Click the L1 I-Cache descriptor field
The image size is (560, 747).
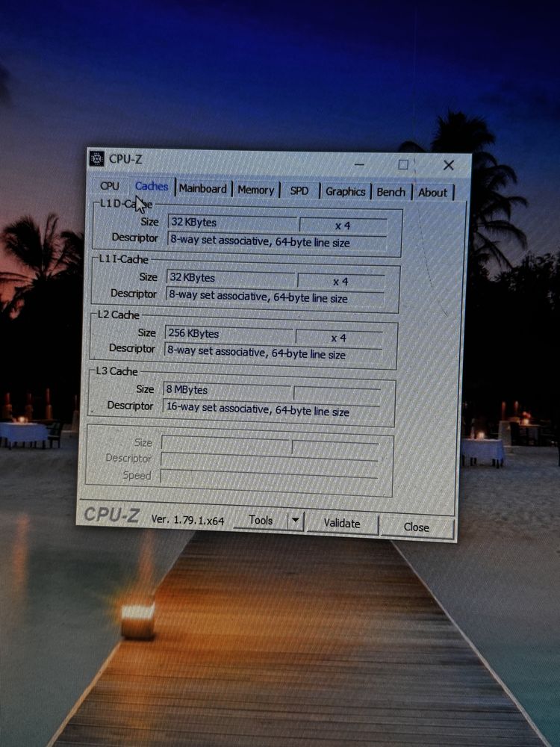pyautogui.click(x=275, y=297)
